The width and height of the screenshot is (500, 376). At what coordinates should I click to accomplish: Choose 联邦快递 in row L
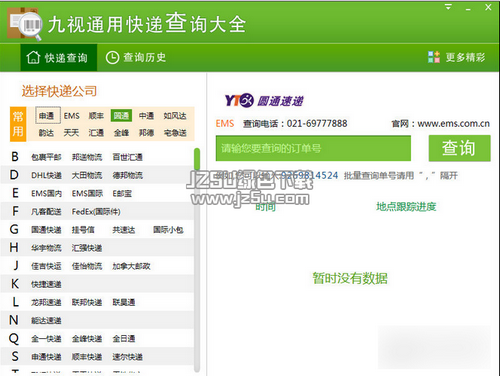coord(87,302)
